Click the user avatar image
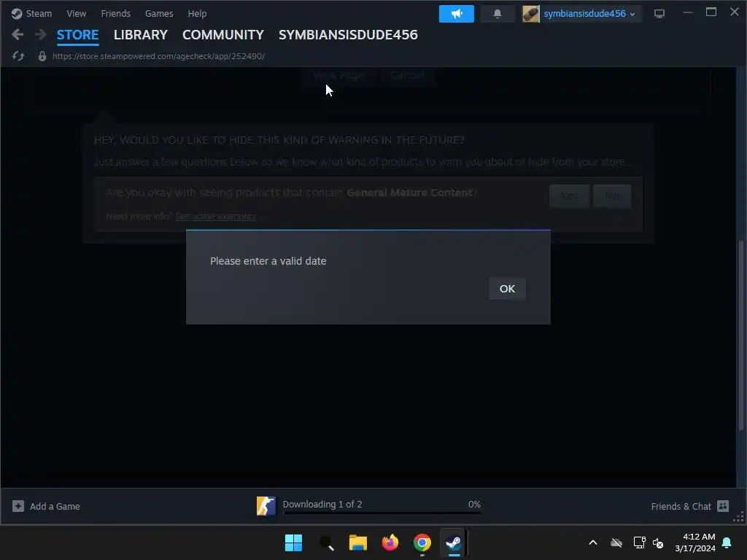747x560 pixels. click(x=530, y=14)
